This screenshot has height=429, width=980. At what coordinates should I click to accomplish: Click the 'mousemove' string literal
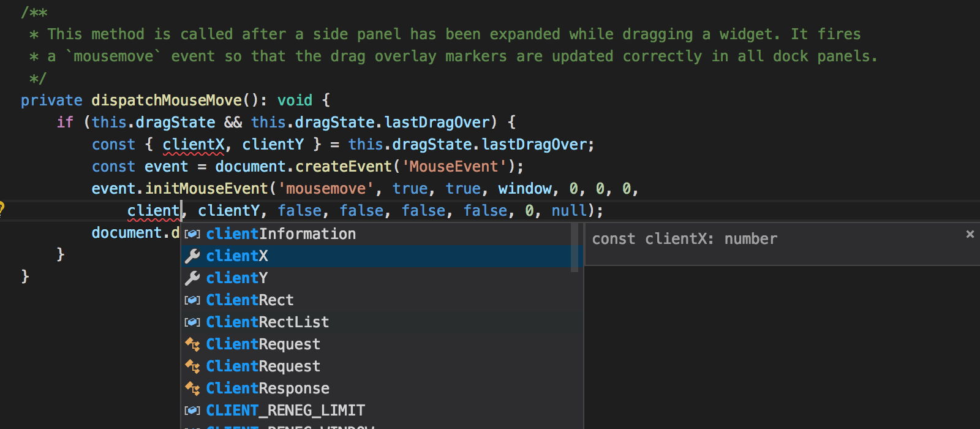[326, 189]
